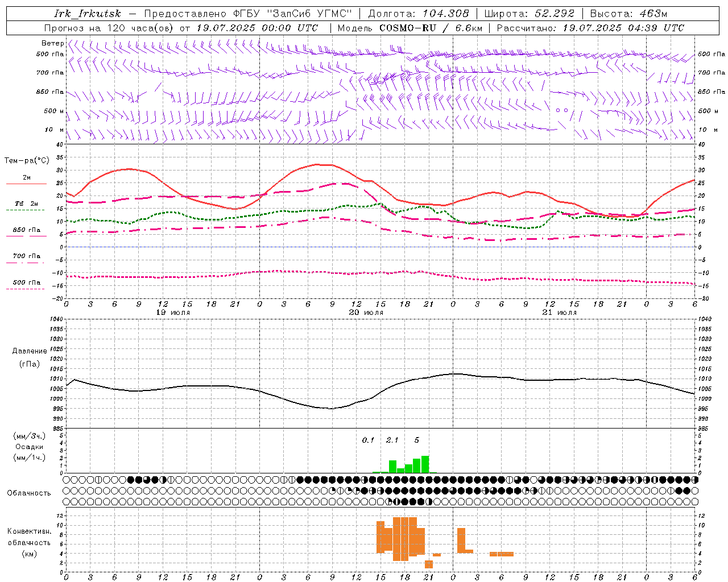Click the 'Облачность' cloud cover label
This screenshot has height=582, width=728.
point(29,493)
